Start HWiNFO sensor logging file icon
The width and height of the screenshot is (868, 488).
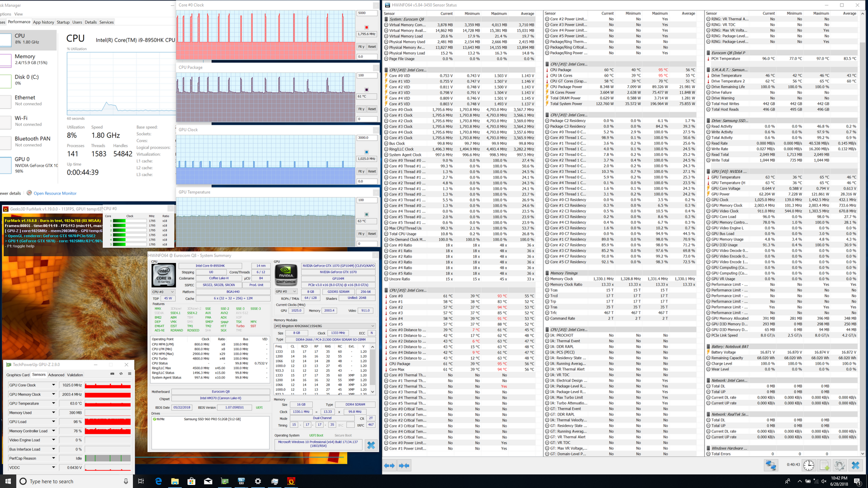[824, 465]
